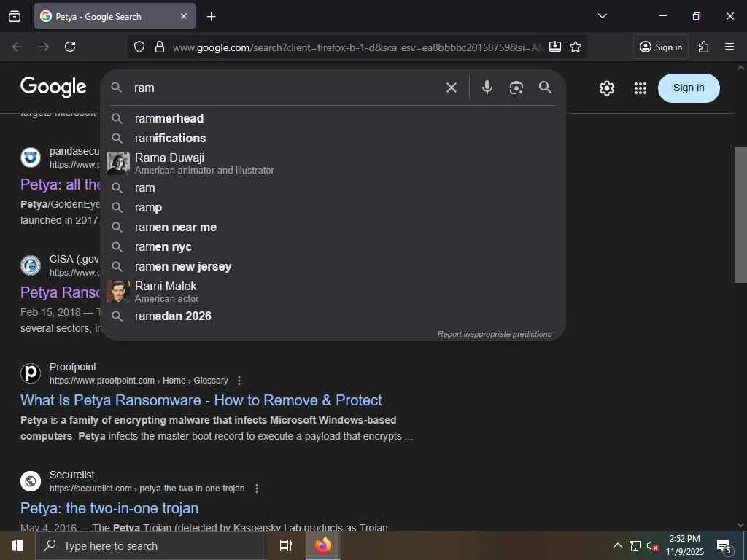The image size is (747, 560).
Task: Show hidden system tray icons chevron
Action: [x=617, y=545]
